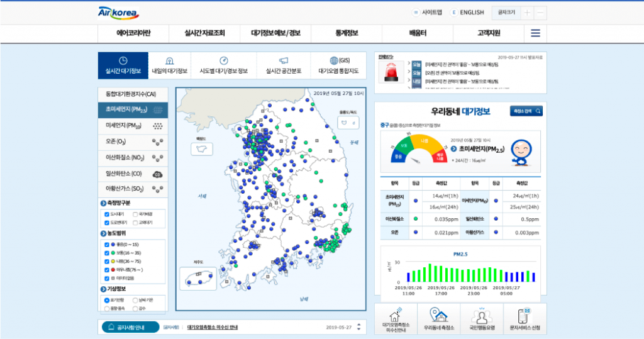Uncheck the 보통(16~35) concentration checkbox
The image size is (644, 339).
(x=107, y=253)
